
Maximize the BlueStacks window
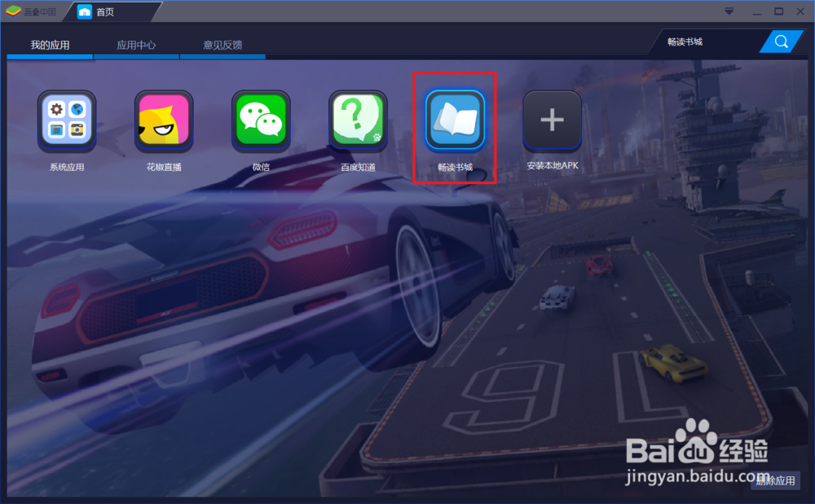pos(778,11)
